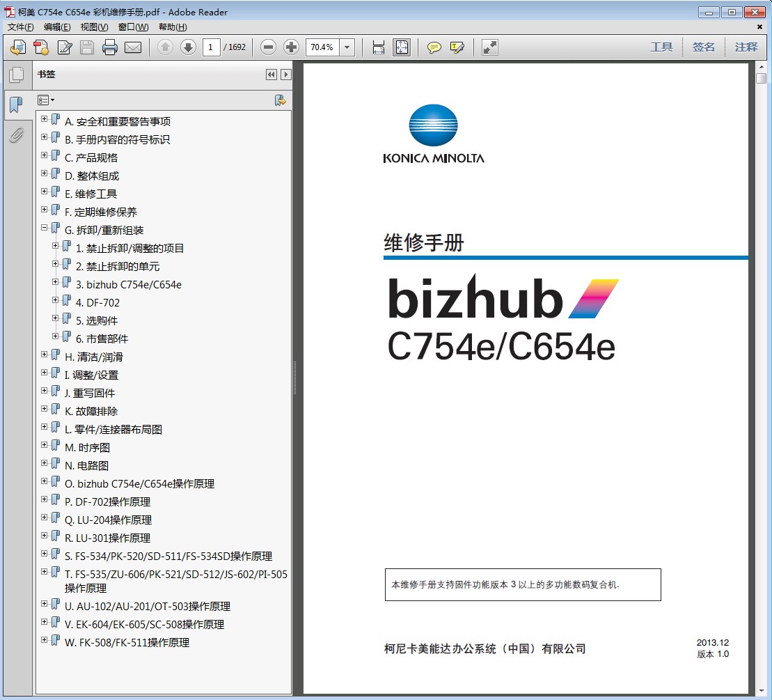The width and height of the screenshot is (772, 700).
Task: Open the 帮助(H) menu
Action: point(173,27)
